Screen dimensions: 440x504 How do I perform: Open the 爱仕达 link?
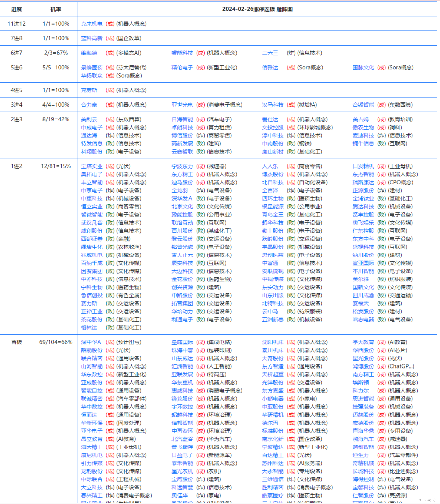point(270,119)
